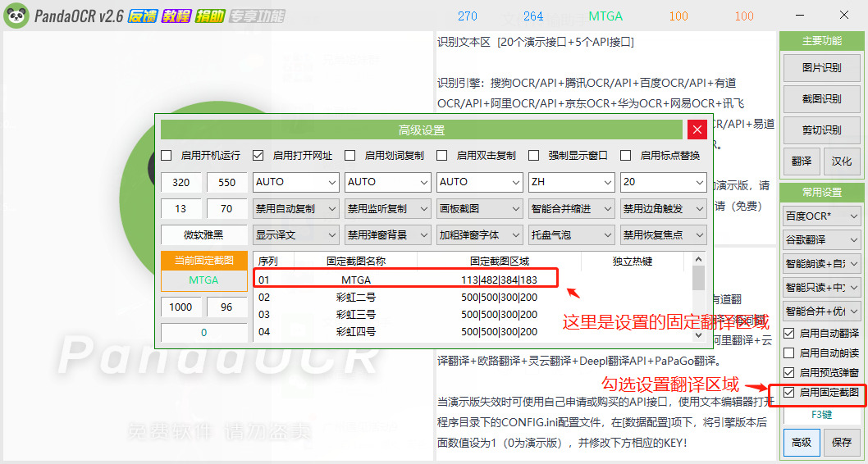The height and width of the screenshot is (464, 868).
Task: Click the width field showing 320
Action: (181, 183)
